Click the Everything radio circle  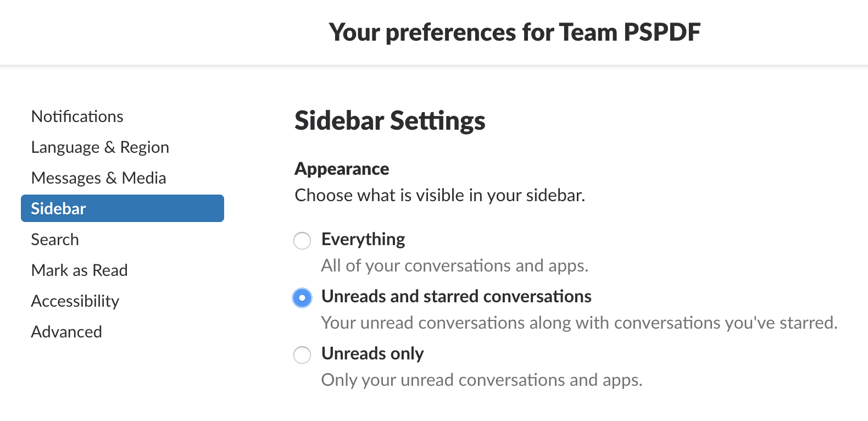tap(302, 241)
